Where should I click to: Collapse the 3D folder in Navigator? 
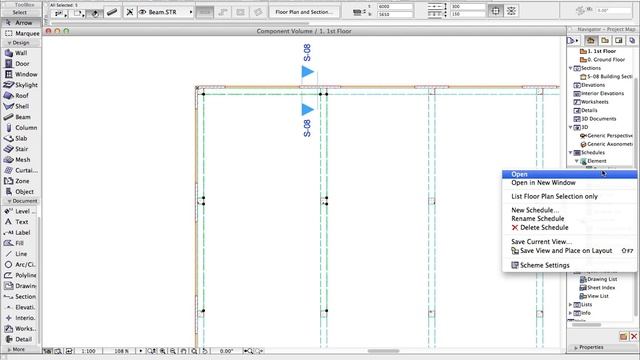click(571, 127)
